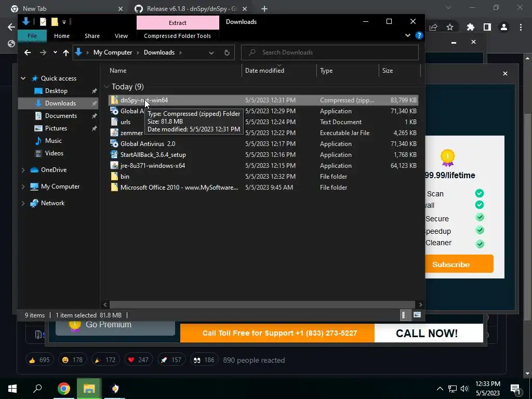
Task: Open recent locations dropdown
Action: pos(55,52)
